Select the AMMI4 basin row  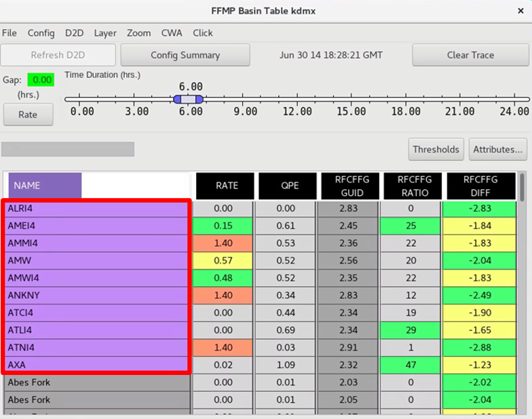96,243
